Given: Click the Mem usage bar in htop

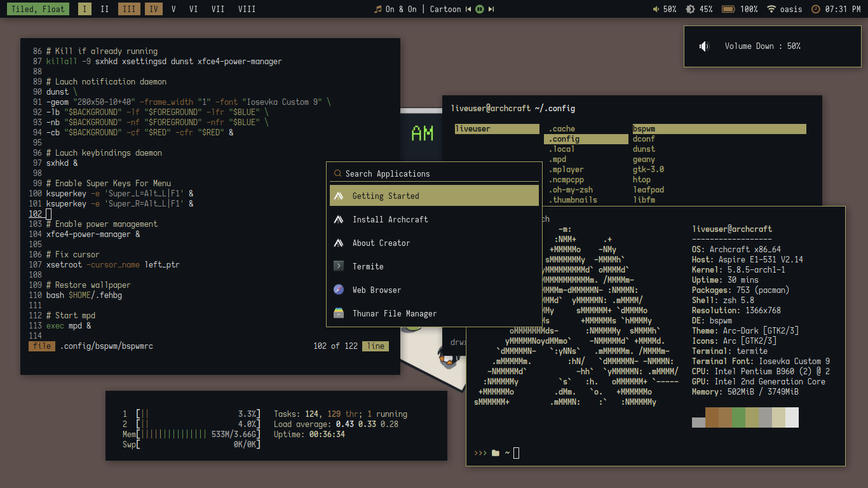Looking at the screenshot, I should tap(198, 434).
